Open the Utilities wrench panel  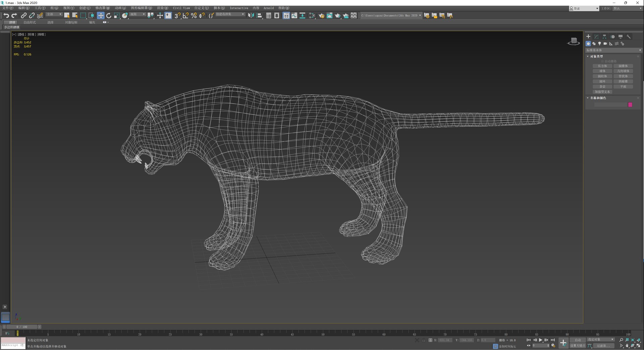coord(629,37)
